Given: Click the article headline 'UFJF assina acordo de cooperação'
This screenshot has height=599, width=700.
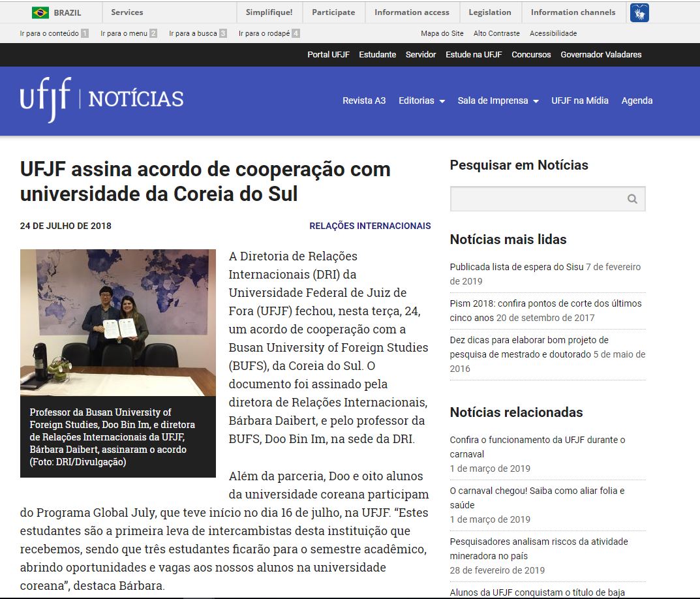Looking at the screenshot, I should click(205, 181).
